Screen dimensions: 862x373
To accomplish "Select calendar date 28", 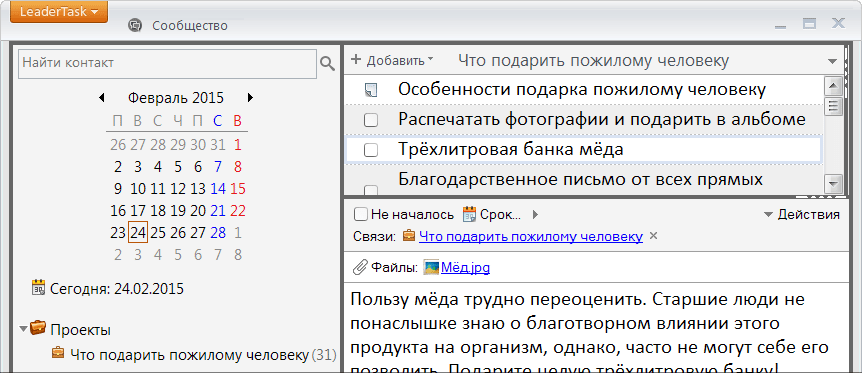I will click(x=218, y=233).
